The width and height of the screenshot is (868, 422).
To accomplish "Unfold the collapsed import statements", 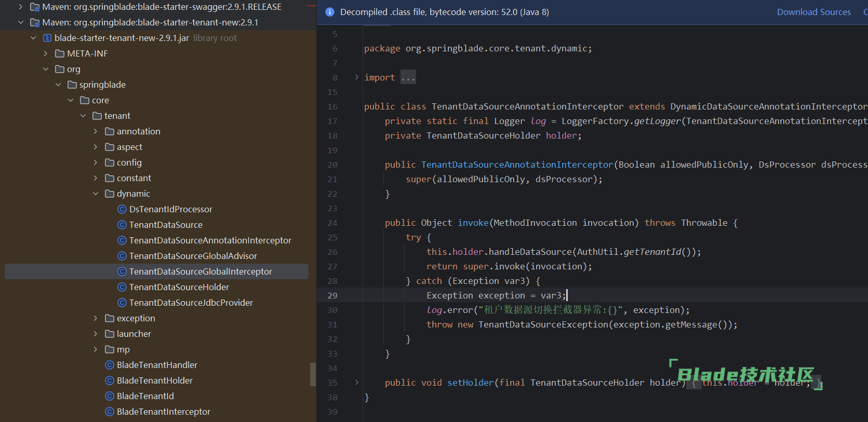I will click(357, 77).
